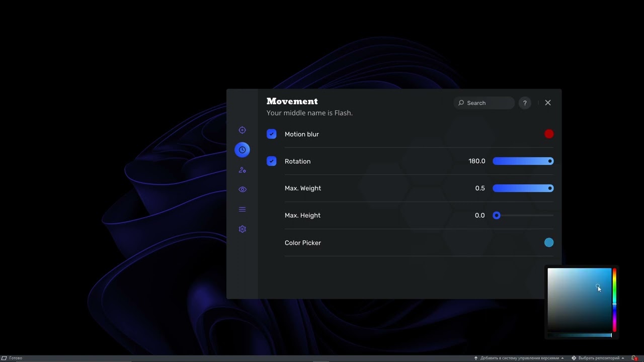Disable the Motion blur checkbox
644x362 pixels.
point(272,134)
